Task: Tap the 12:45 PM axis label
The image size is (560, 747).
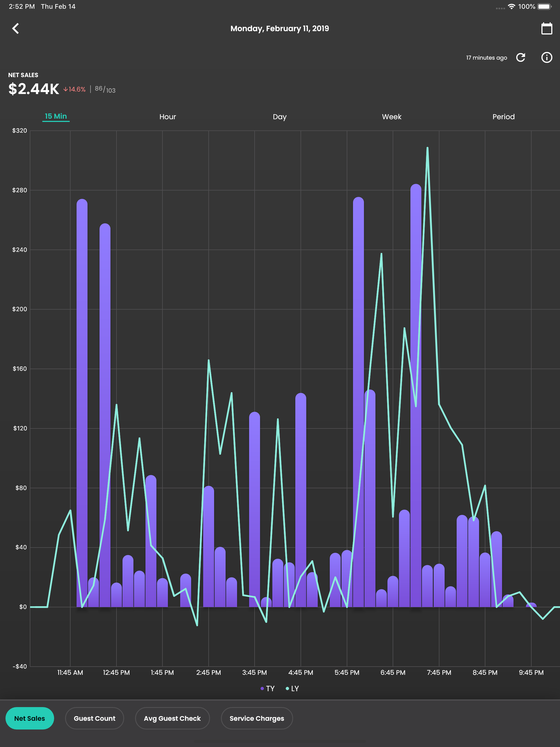Action: (x=116, y=672)
